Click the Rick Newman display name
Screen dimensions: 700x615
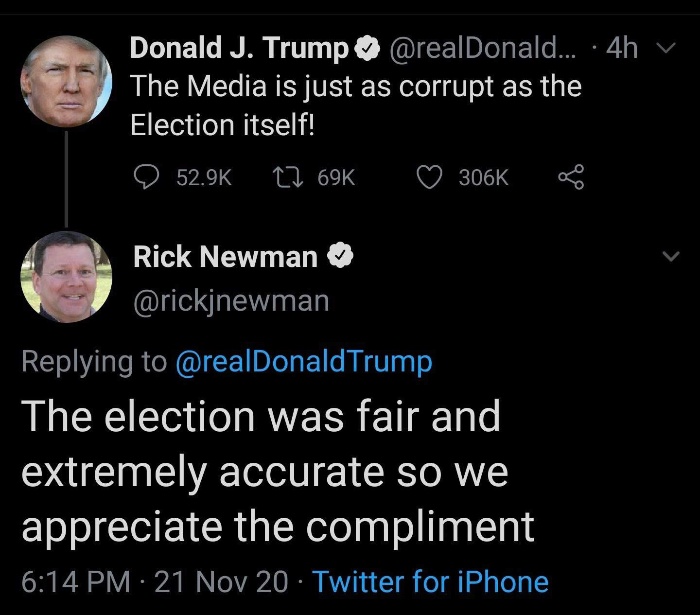[225, 257]
